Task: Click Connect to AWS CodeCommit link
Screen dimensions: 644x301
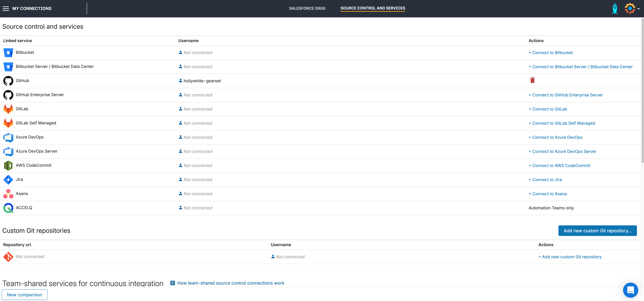Action: (x=559, y=165)
